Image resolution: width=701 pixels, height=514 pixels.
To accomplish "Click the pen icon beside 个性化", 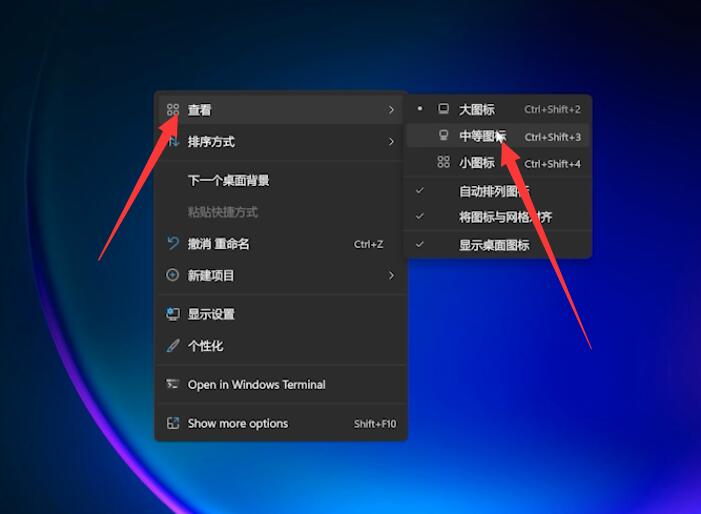I will tap(173, 345).
